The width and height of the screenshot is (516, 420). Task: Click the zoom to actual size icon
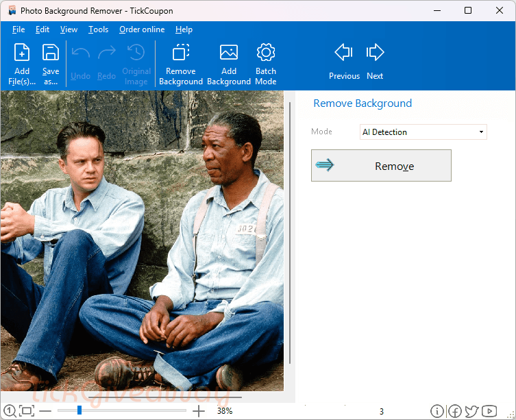click(10, 411)
